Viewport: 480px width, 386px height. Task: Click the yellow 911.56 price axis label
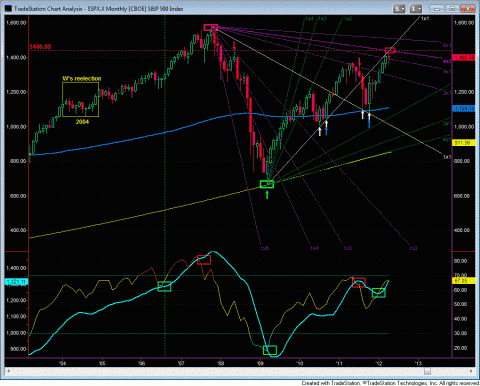(x=463, y=143)
